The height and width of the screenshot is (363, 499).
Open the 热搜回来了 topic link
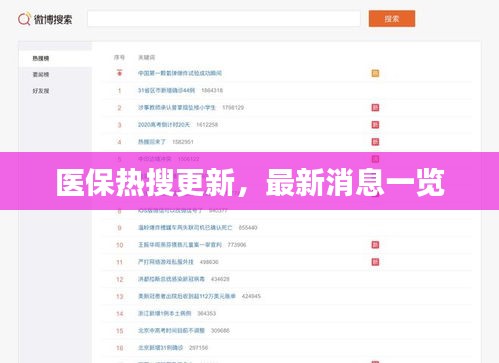(x=152, y=142)
